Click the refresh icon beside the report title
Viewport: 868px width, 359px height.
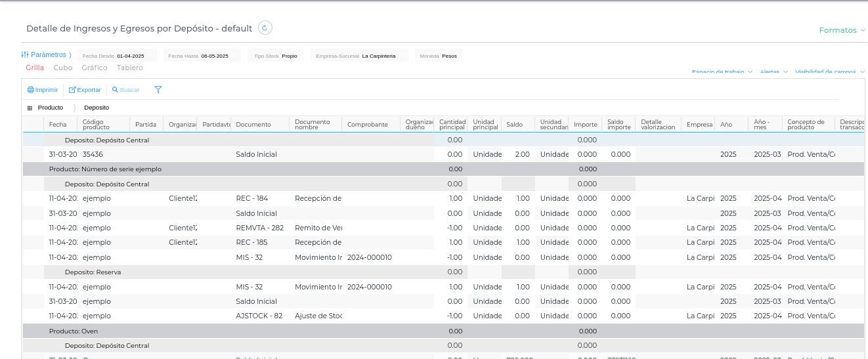[265, 28]
